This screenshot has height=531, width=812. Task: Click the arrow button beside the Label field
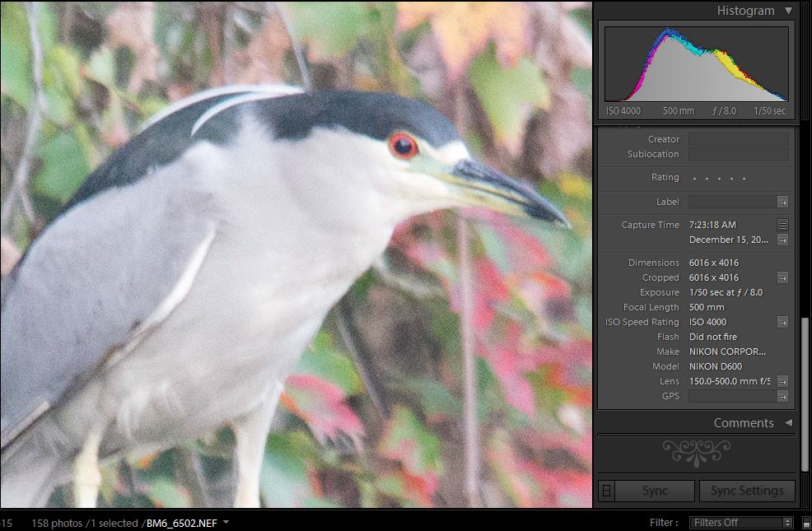(x=782, y=202)
